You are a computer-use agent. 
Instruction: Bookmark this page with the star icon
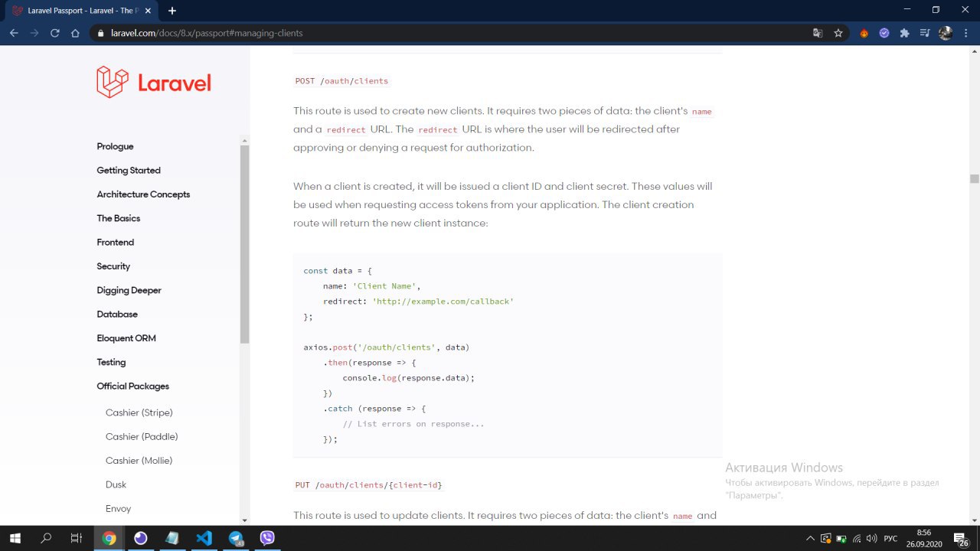(838, 33)
